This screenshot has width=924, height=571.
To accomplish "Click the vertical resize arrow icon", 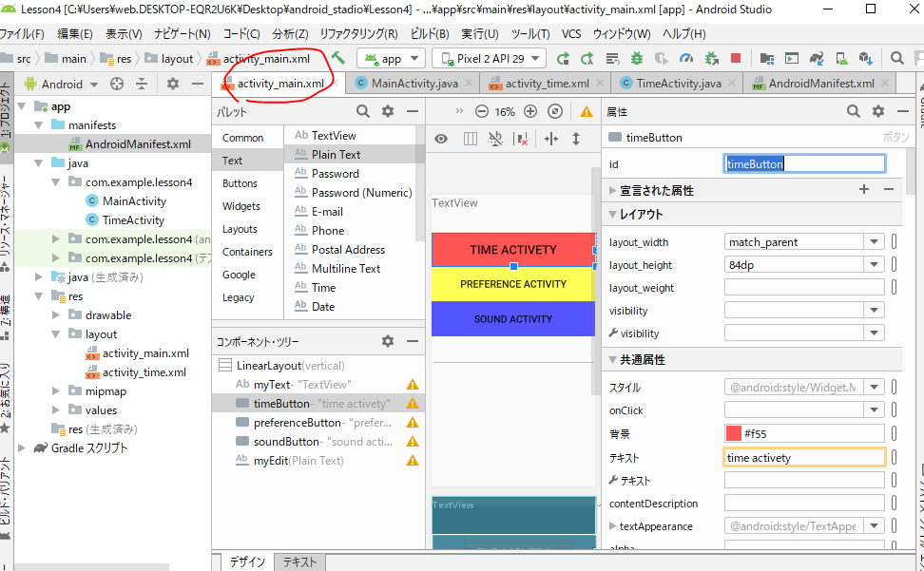I will 576,139.
